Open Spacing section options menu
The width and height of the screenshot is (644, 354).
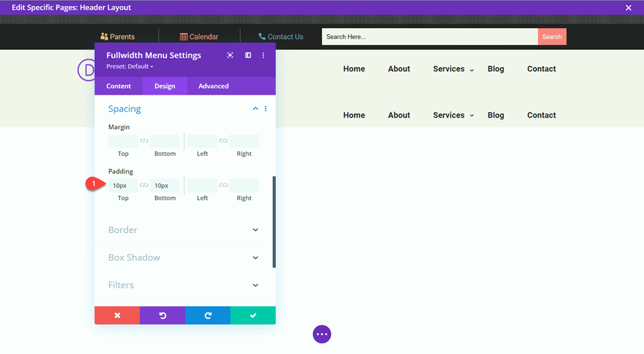coord(266,109)
